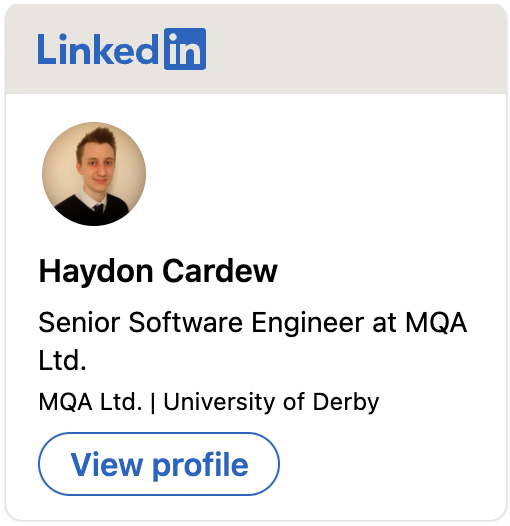Viewport: 510px width, 526px height.
Task: Click the "MQA" text ending the headline's first line
Action: (436, 322)
